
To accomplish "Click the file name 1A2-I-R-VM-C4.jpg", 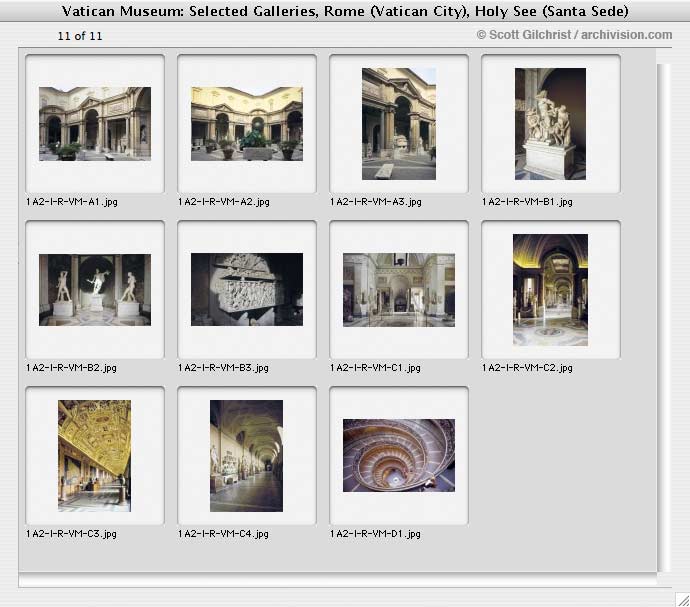I will tap(223, 533).
